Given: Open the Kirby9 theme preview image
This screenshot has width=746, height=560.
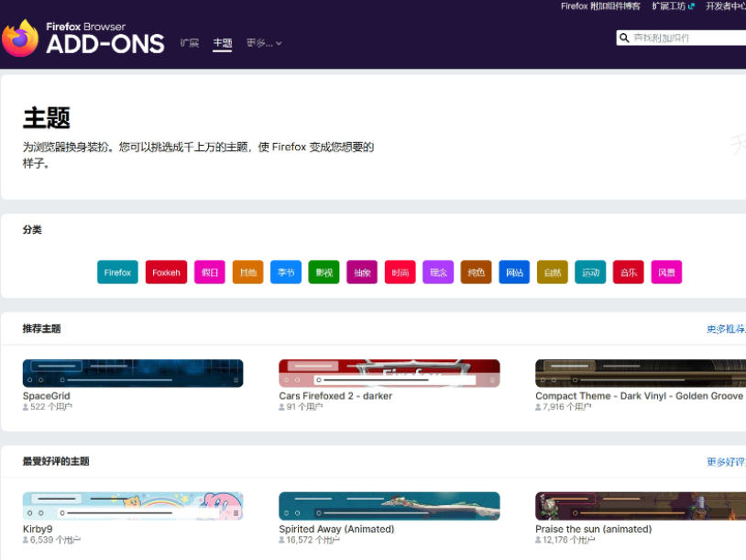Looking at the screenshot, I should click(133, 506).
